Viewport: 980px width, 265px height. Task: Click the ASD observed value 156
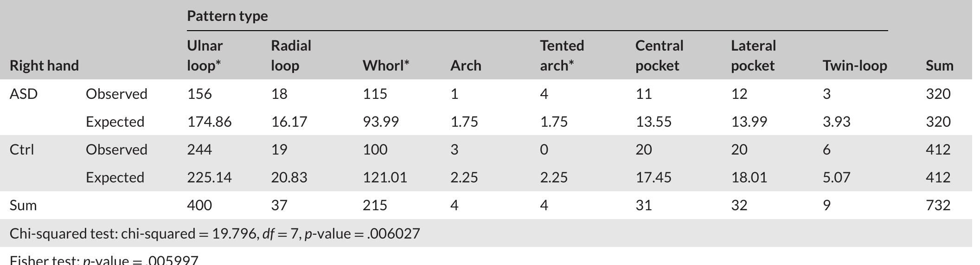(199, 94)
